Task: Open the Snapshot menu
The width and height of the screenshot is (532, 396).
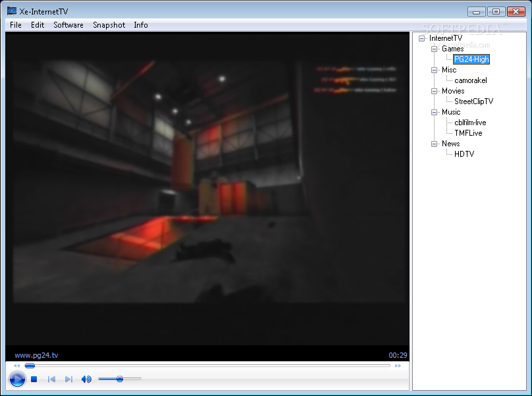Action: 109,25
